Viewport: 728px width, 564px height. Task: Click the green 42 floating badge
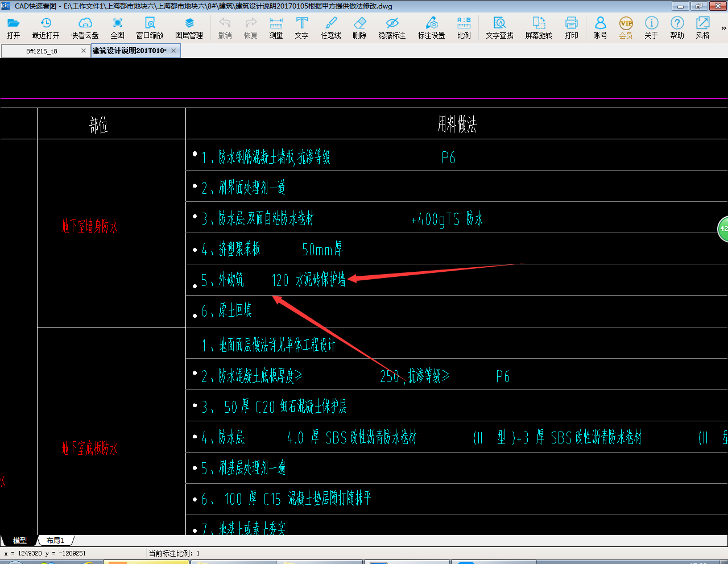click(x=723, y=229)
